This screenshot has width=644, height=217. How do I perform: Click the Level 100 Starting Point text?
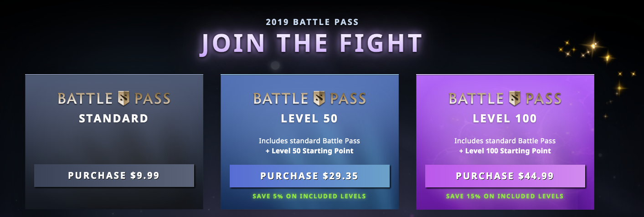tap(508, 151)
